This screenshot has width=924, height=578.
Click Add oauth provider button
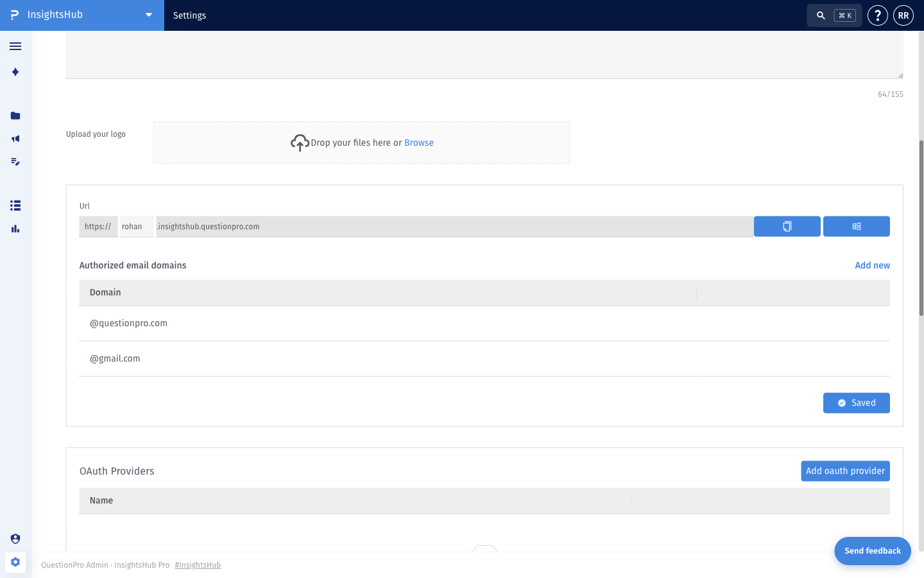tap(845, 471)
